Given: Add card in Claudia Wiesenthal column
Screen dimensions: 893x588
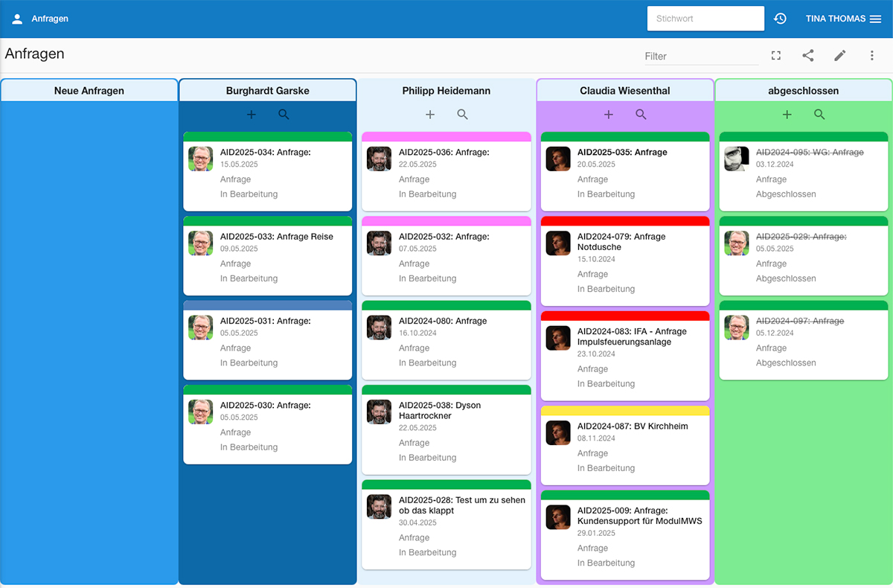Looking at the screenshot, I should 609,115.
